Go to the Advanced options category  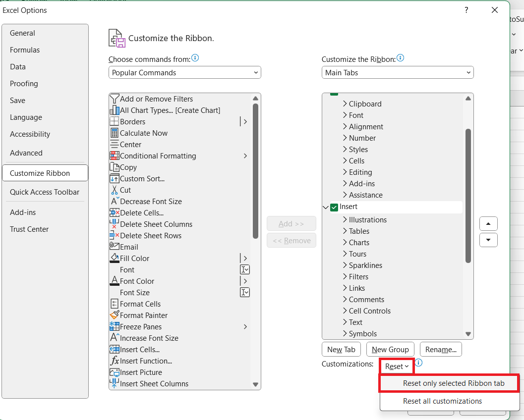click(45, 153)
